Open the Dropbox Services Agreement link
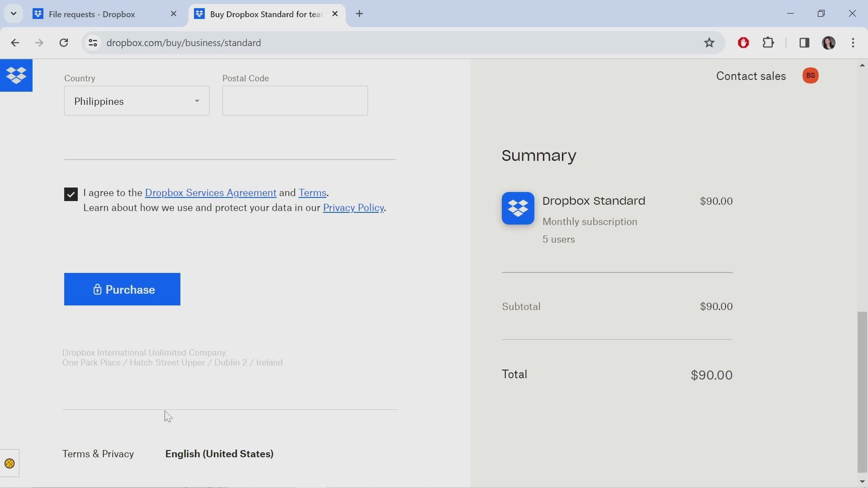Screen dimensions: 868x488 (211, 193)
